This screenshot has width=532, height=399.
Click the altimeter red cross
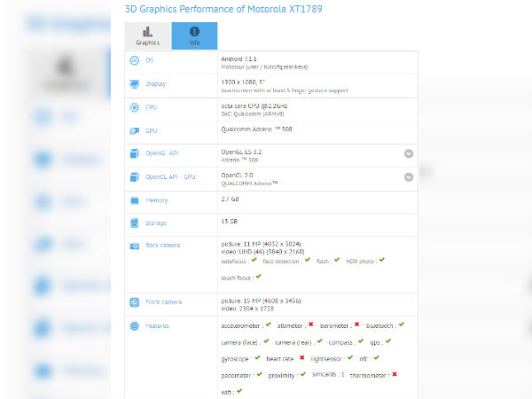tap(311, 325)
